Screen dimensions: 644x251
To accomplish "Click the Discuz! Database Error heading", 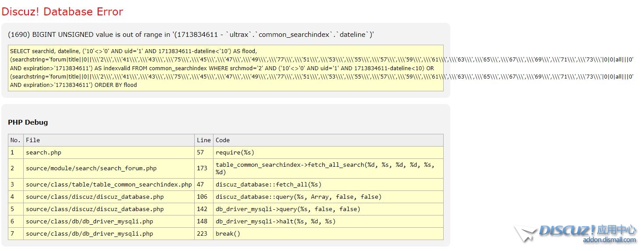I will click(62, 12).
